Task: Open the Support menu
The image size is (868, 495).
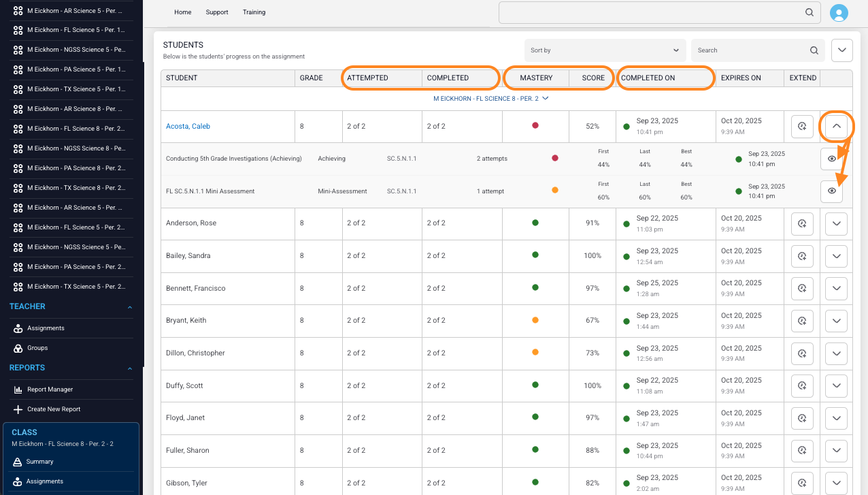Action: (217, 12)
